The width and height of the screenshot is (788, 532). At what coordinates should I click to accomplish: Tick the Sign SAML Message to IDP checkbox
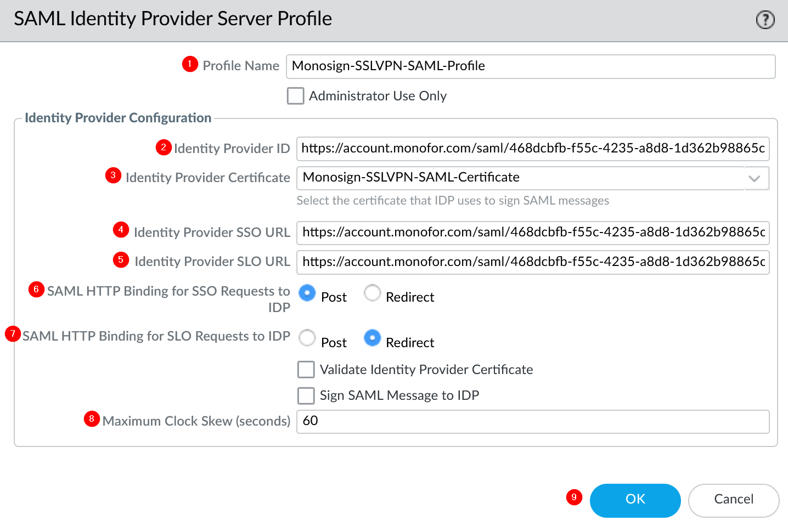306,395
